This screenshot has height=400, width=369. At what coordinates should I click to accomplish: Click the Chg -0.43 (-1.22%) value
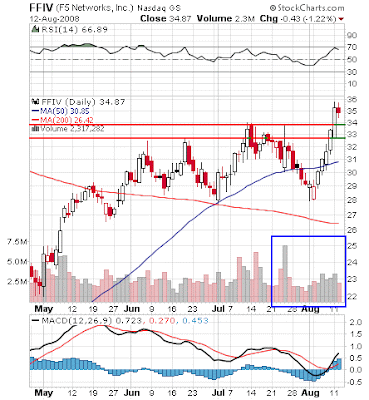[298, 19]
